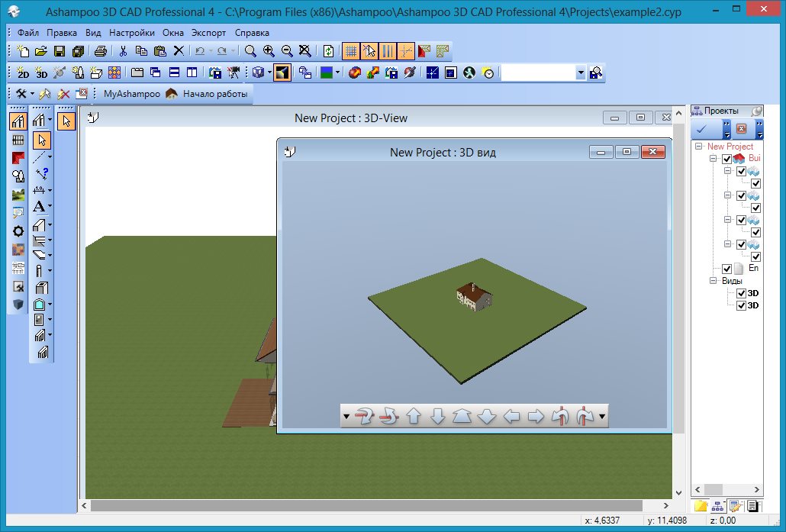Open the Окна menu

(x=173, y=33)
